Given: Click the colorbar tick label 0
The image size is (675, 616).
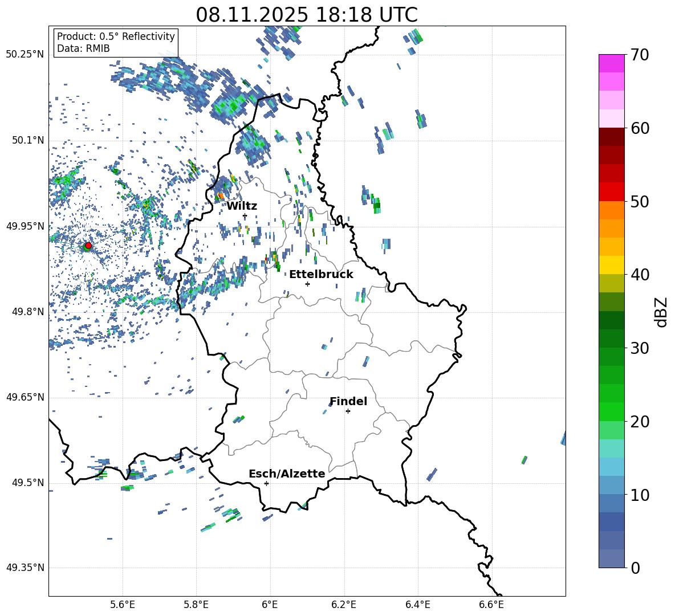Looking at the screenshot, I should coord(635,568).
